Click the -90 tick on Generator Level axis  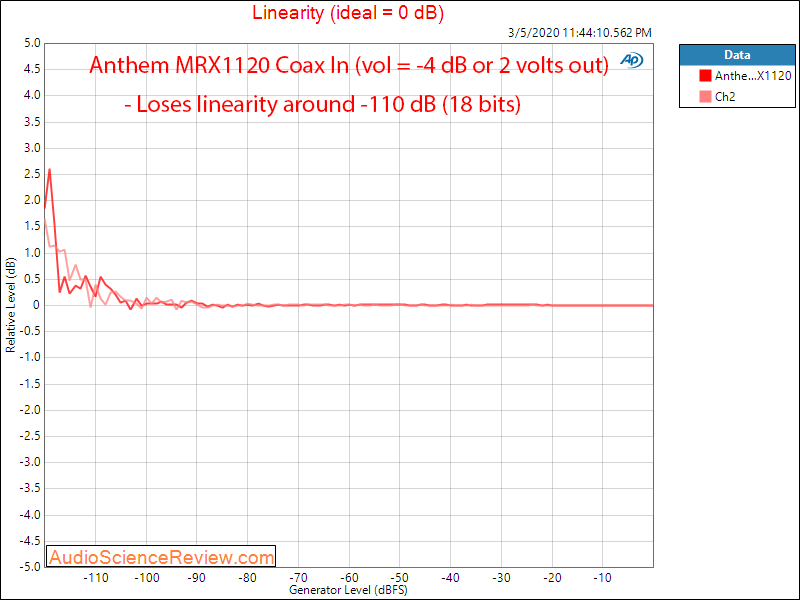click(x=197, y=578)
